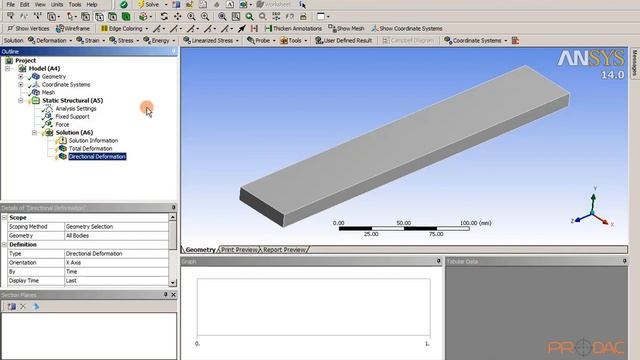Image resolution: width=640 pixels, height=360 pixels.
Task: Collapse the Scope details section
Action: [x=4, y=218]
